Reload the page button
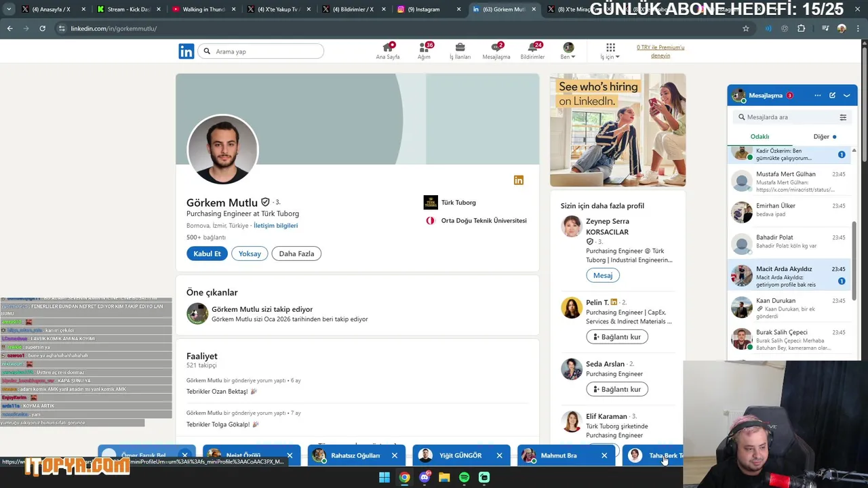 tap(42, 28)
